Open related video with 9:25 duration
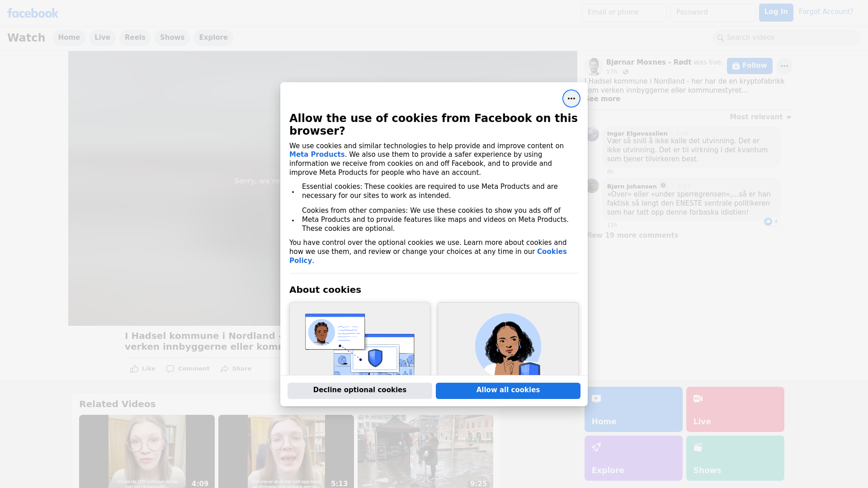The height and width of the screenshot is (488, 868). click(x=425, y=451)
